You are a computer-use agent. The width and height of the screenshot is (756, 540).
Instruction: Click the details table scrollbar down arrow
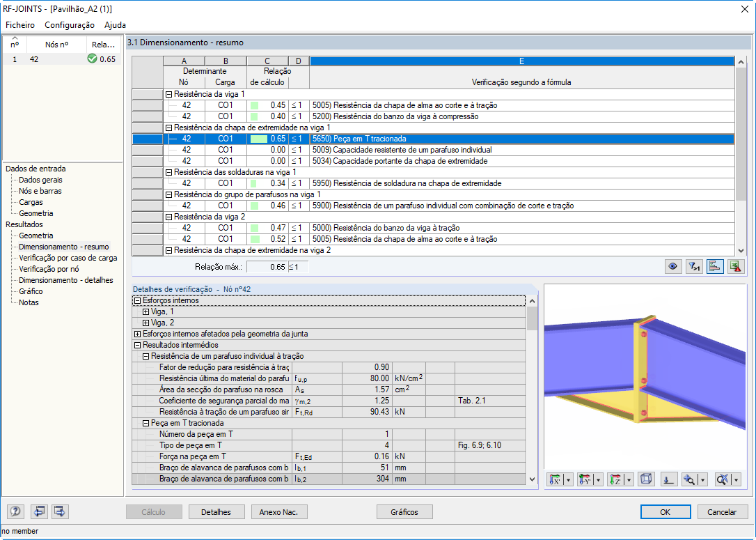pyautogui.click(x=532, y=479)
